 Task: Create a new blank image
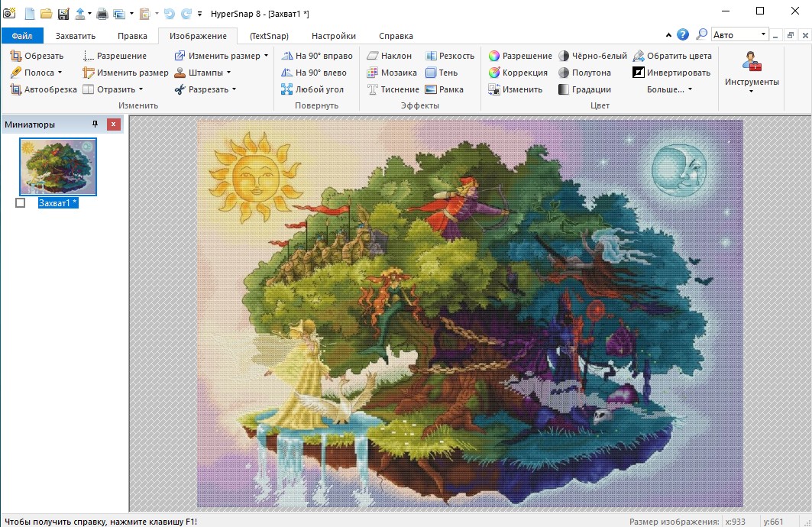coord(30,14)
